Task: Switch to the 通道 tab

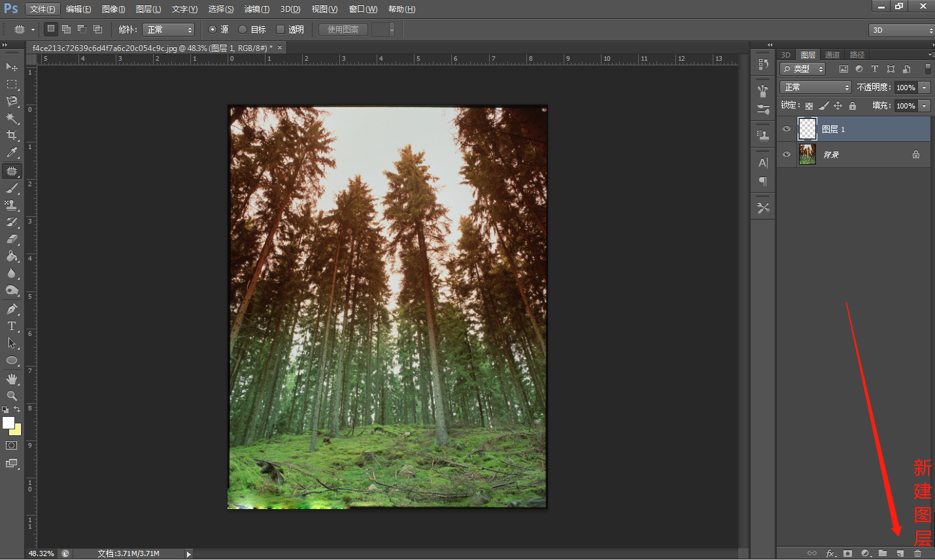Action: pos(832,55)
